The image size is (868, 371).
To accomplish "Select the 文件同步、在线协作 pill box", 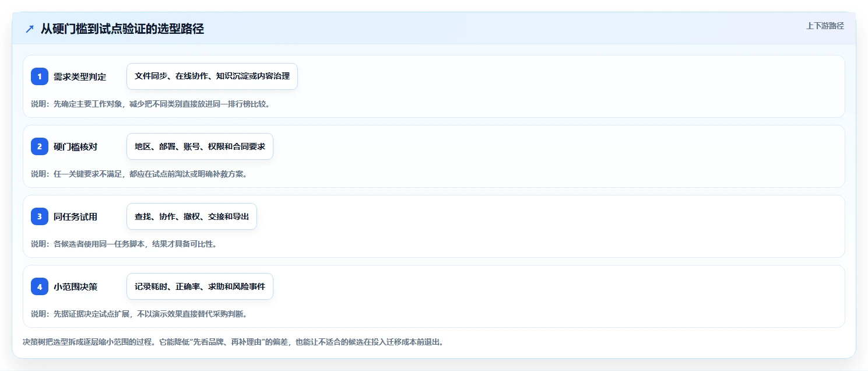I will pyautogui.click(x=212, y=76).
